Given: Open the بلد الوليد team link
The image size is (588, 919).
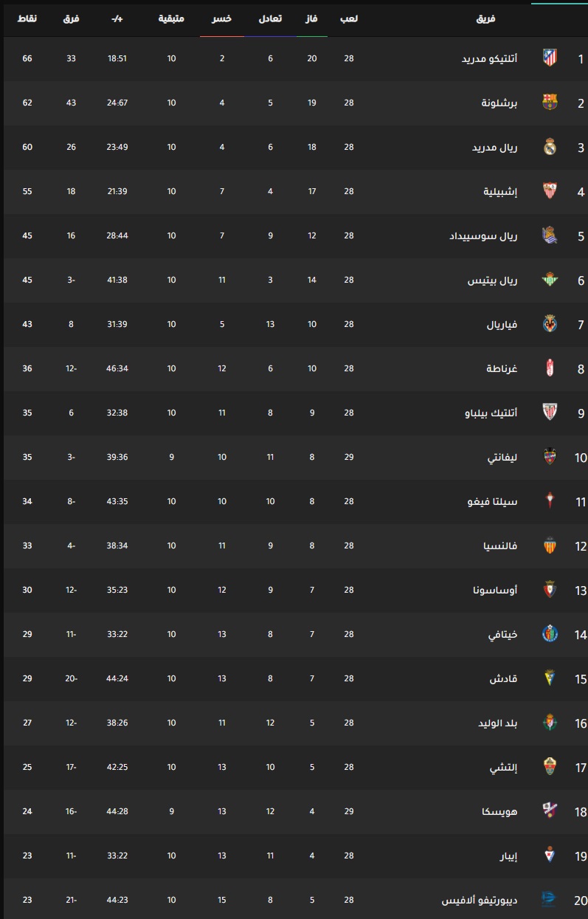Looking at the screenshot, I should (498, 723).
